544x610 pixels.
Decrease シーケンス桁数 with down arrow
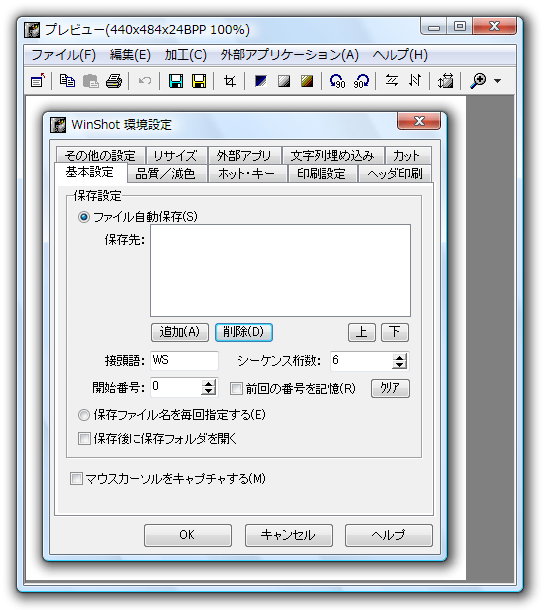click(x=400, y=365)
